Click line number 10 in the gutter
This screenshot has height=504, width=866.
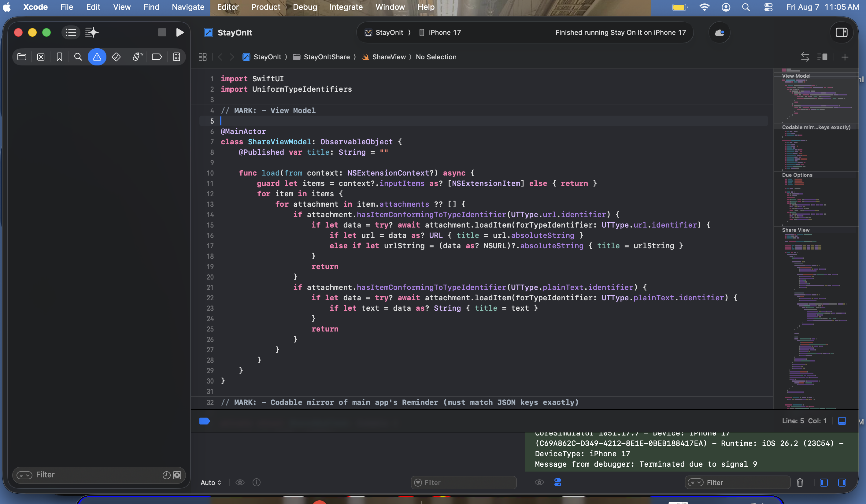click(x=210, y=173)
